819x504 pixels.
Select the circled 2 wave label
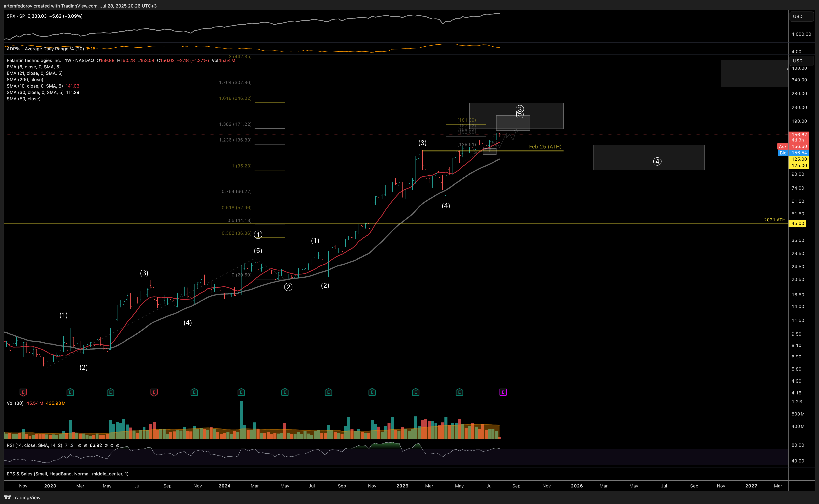[x=288, y=287]
